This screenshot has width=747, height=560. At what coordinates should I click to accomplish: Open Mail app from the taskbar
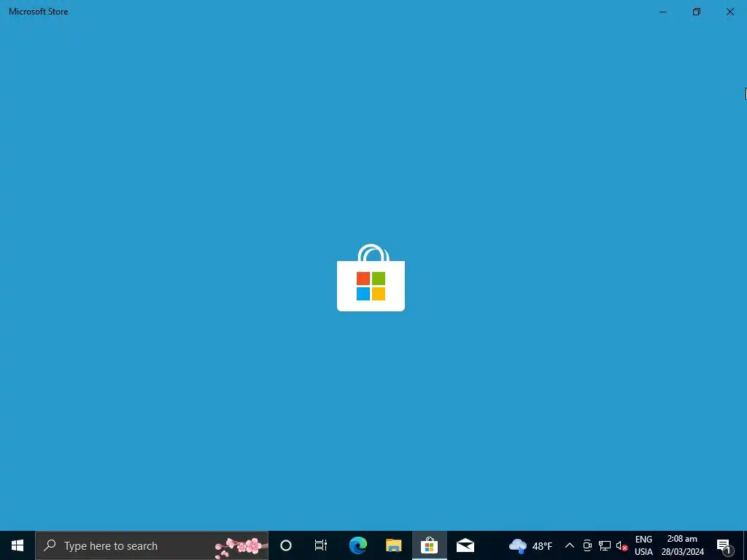(465, 545)
